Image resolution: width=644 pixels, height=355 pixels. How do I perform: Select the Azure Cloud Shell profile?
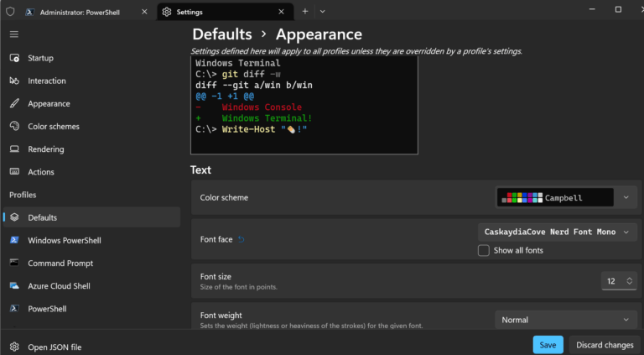click(91, 285)
